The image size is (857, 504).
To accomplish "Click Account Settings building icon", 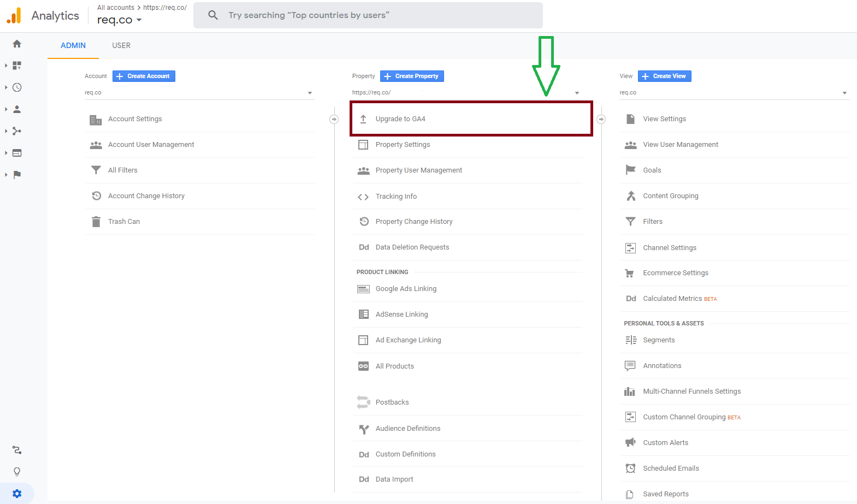I will [96, 120].
